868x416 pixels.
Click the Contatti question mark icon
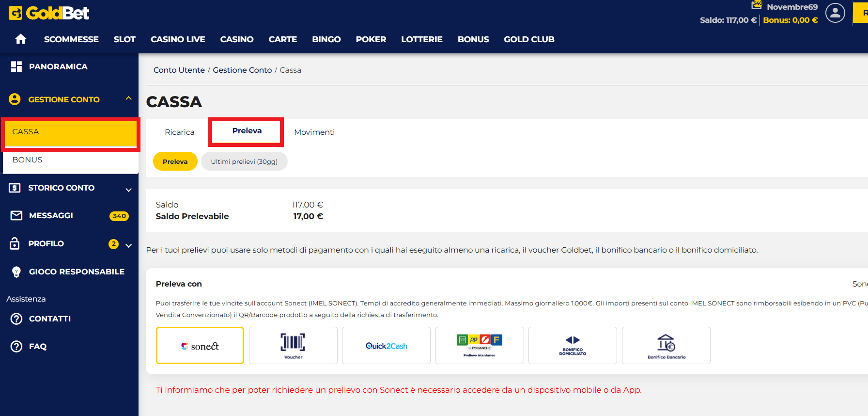coord(16,319)
